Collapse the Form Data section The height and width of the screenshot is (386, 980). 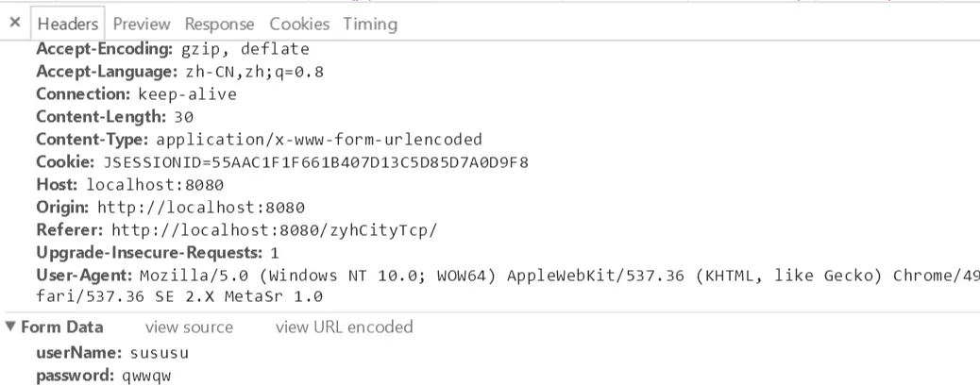click(x=10, y=327)
